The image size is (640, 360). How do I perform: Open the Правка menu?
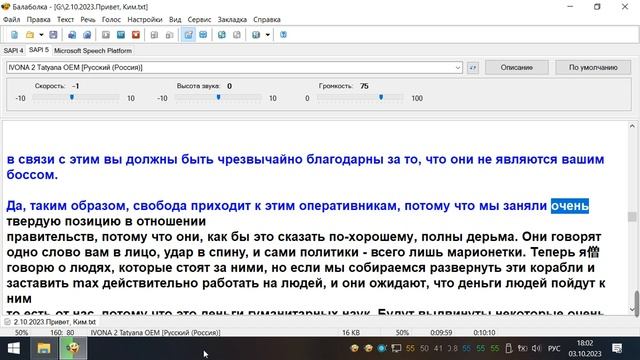(38, 20)
